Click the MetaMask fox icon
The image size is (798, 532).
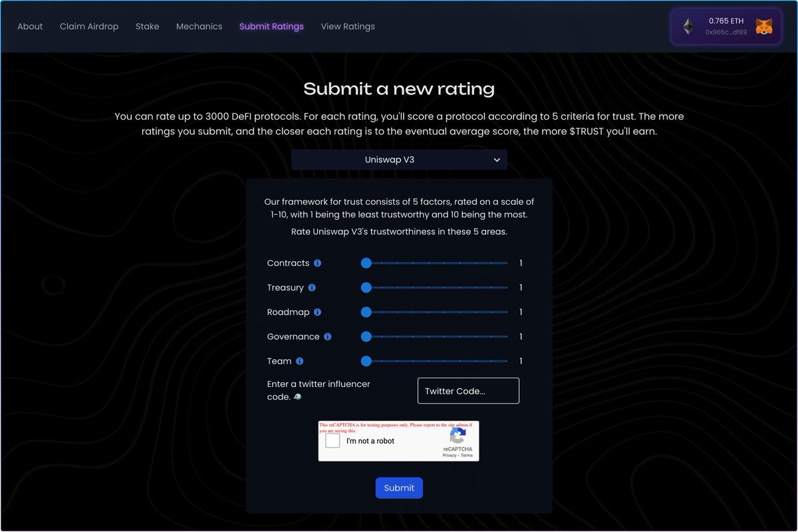763,27
